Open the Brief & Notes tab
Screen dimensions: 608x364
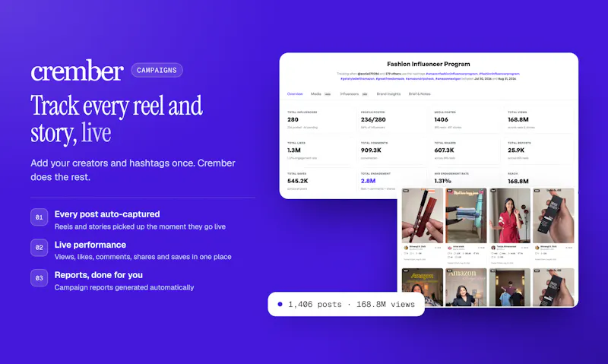pyautogui.click(x=420, y=93)
